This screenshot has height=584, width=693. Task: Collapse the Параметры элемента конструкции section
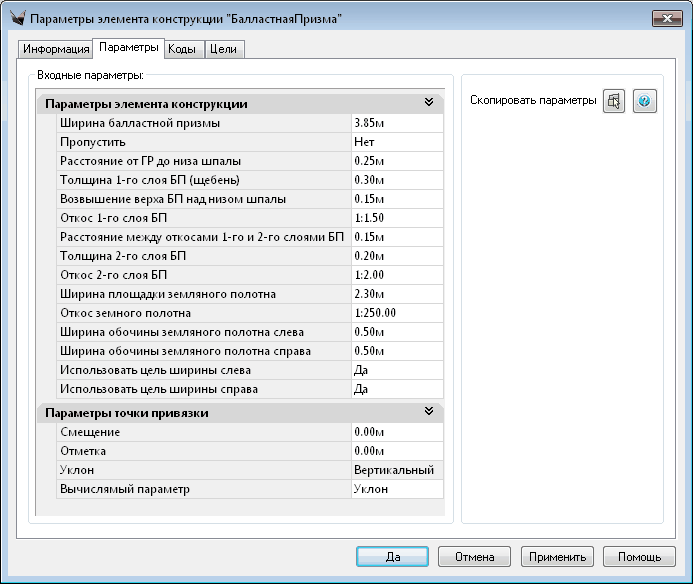(428, 103)
